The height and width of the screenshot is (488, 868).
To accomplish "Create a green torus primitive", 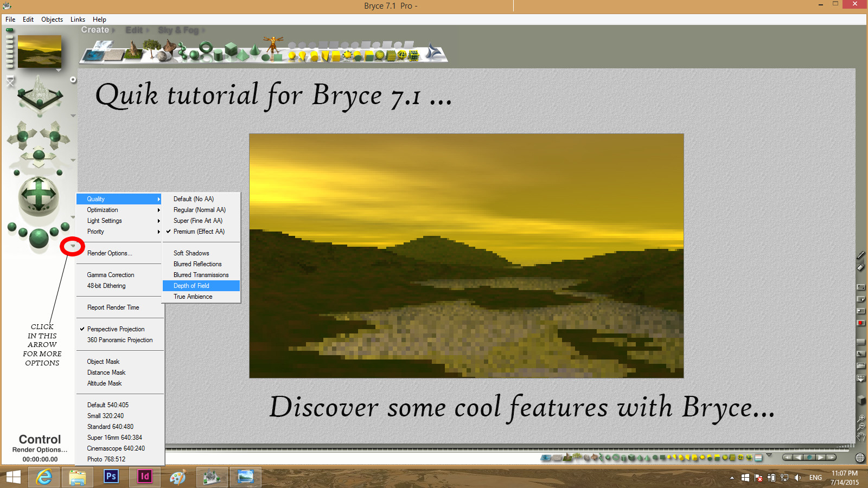I will (x=206, y=48).
